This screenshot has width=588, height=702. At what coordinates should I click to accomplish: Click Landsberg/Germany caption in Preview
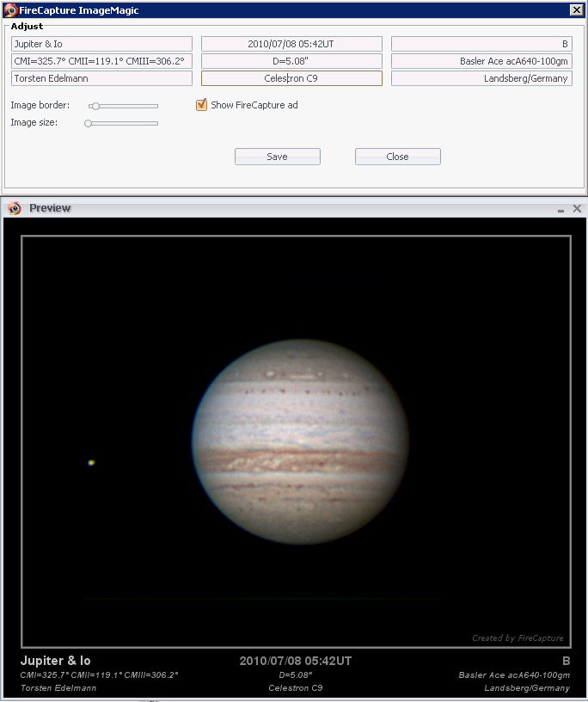point(527,687)
